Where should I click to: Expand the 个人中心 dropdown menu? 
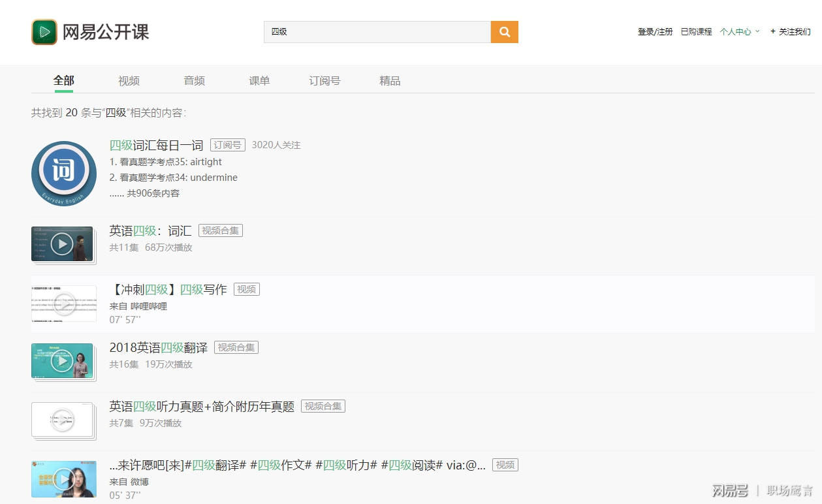pyautogui.click(x=739, y=31)
